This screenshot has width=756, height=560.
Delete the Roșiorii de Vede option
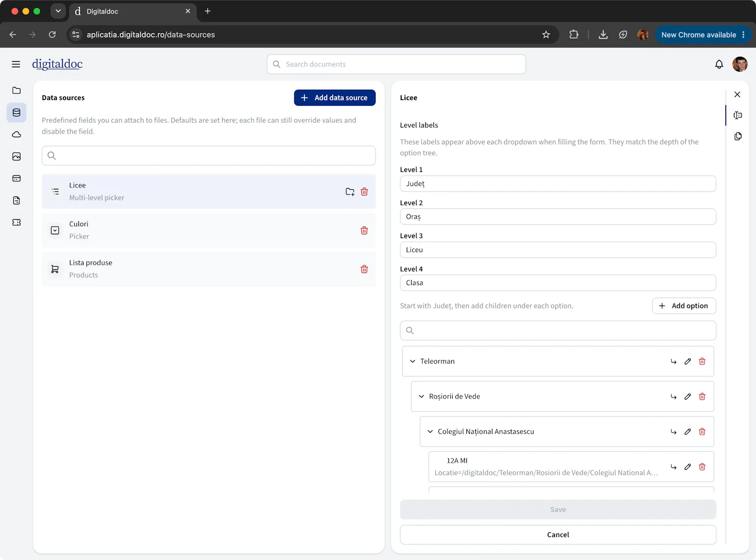(702, 397)
